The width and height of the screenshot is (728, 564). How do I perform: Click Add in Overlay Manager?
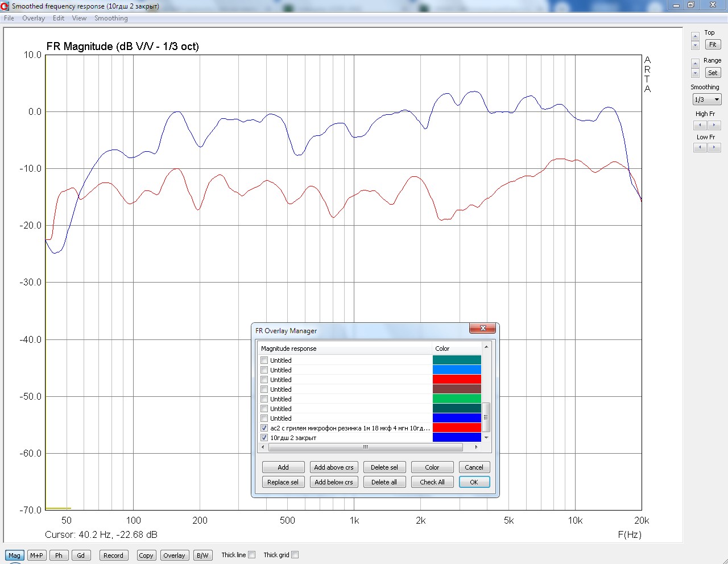click(x=283, y=467)
